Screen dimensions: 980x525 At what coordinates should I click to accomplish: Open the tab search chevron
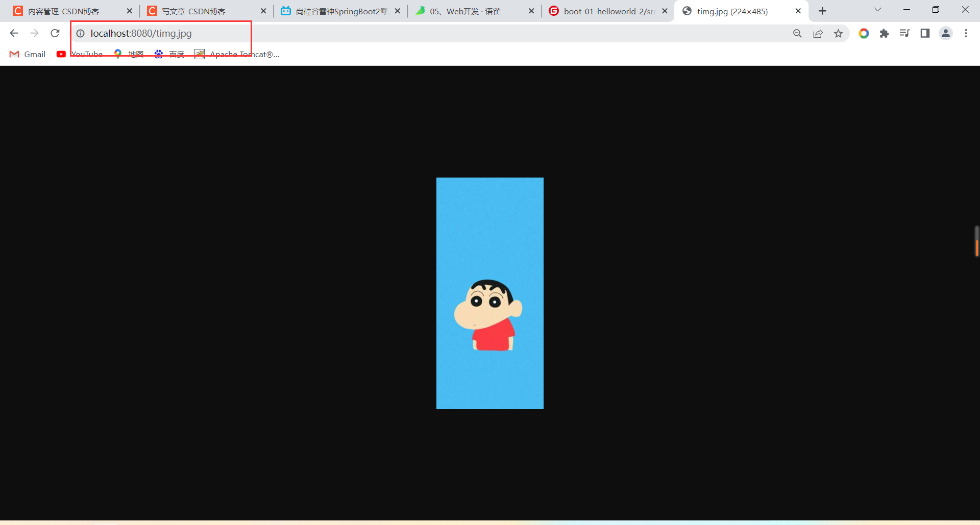click(877, 10)
